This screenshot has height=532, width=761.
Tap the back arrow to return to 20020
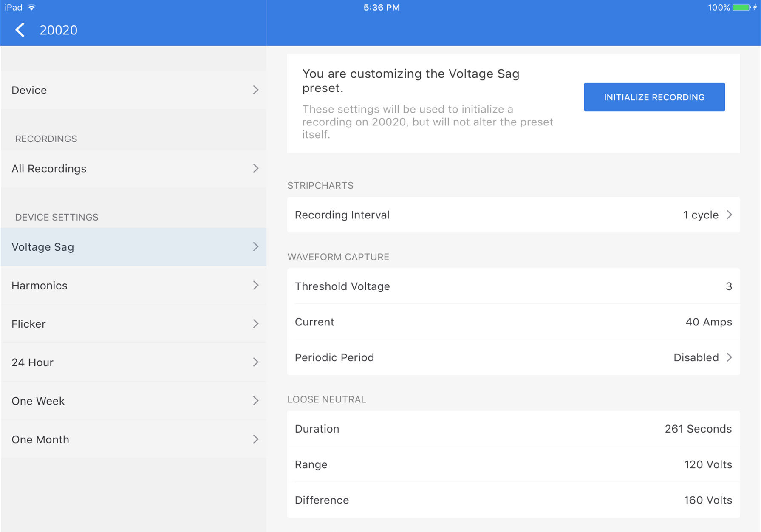pos(19,30)
